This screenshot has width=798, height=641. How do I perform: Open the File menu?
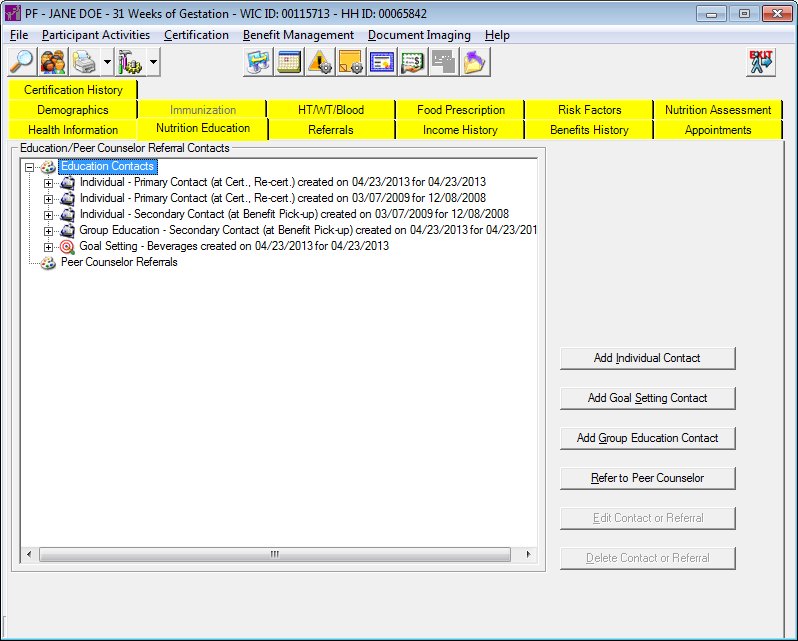pos(19,35)
